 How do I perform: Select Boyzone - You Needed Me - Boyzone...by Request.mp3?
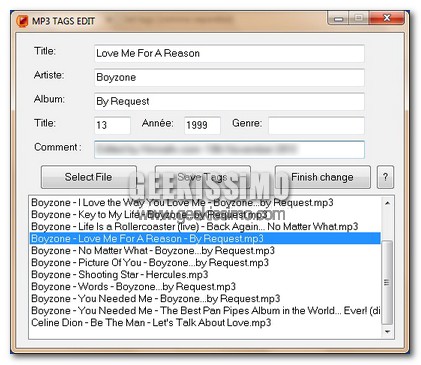pyautogui.click(x=205, y=299)
